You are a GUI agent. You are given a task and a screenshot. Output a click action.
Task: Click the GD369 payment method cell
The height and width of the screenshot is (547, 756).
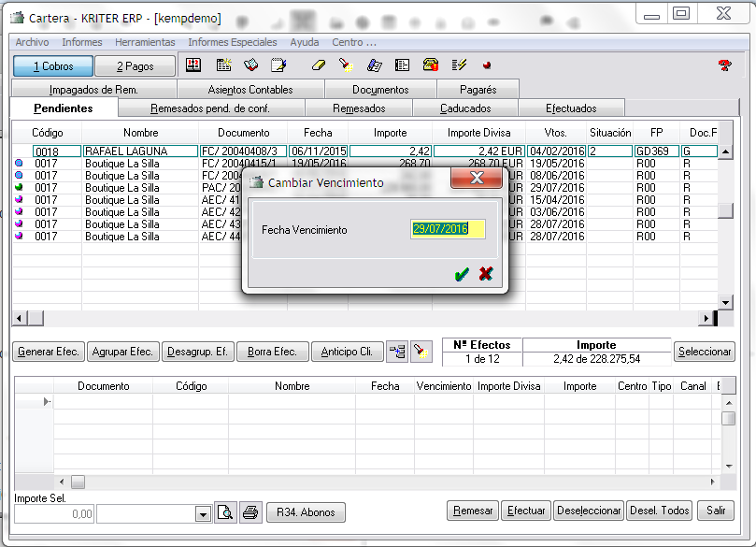coord(656,151)
